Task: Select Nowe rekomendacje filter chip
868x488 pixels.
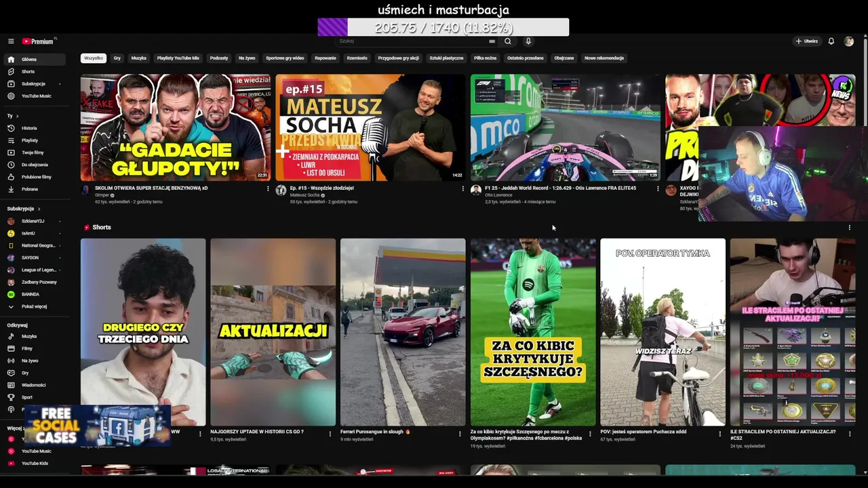Action: (604, 58)
